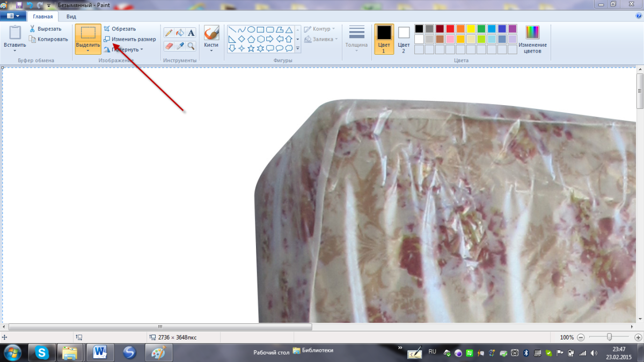This screenshot has width=644, height=362.
Task: Open Skype from the taskbar
Action: click(42, 352)
